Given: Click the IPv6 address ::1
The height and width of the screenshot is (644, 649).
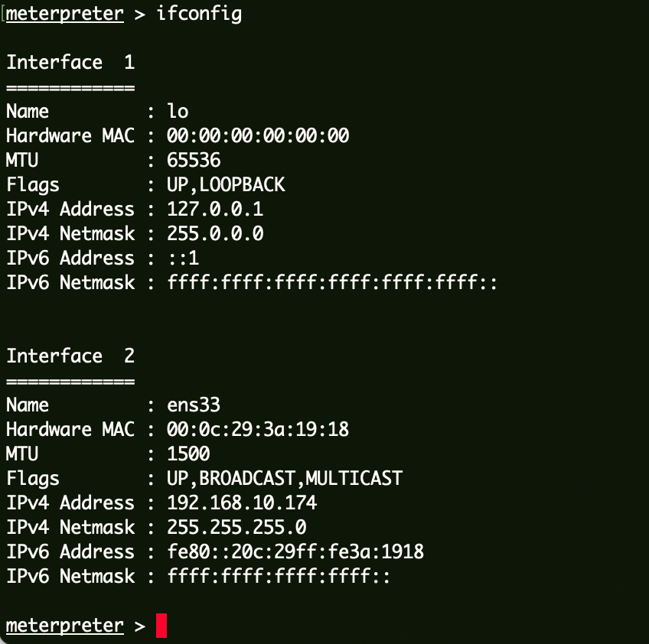Looking at the screenshot, I should (183, 259).
